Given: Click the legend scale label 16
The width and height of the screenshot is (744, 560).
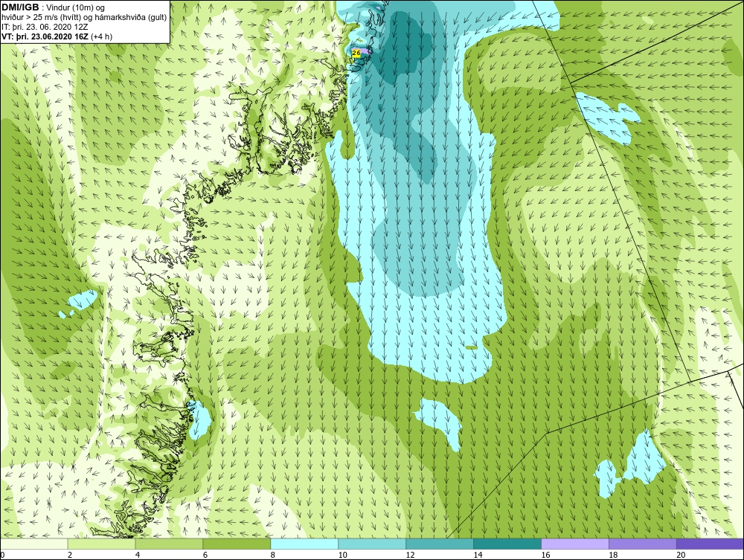Looking at the screenshot, I should [x=545, y=554].
